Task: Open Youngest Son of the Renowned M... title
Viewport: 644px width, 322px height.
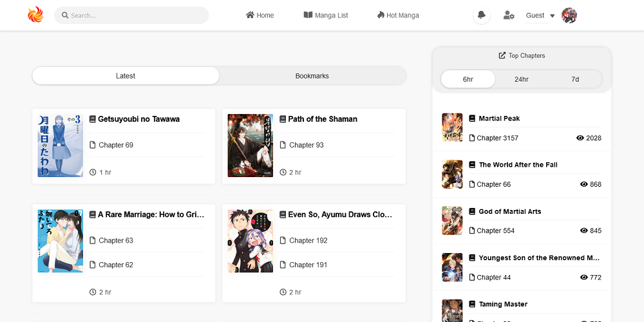Action: (x=539, y=258)
